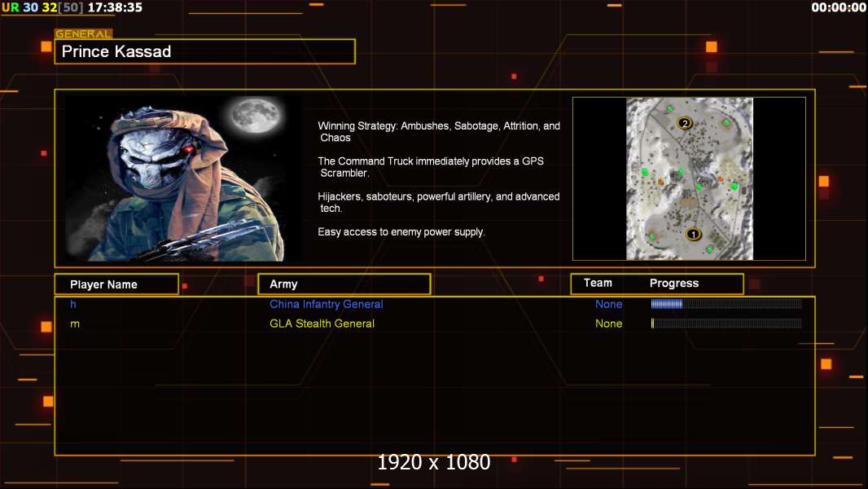
Task: Click the map preview thumbnail
Action: (x=689, y=178)
